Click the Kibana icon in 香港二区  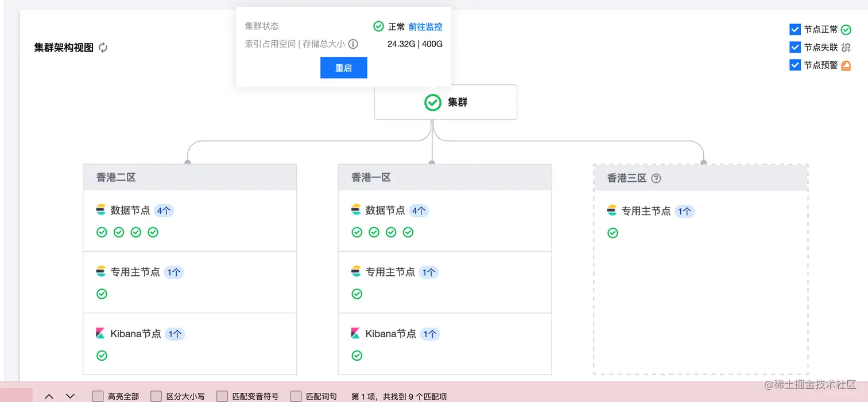101,333
